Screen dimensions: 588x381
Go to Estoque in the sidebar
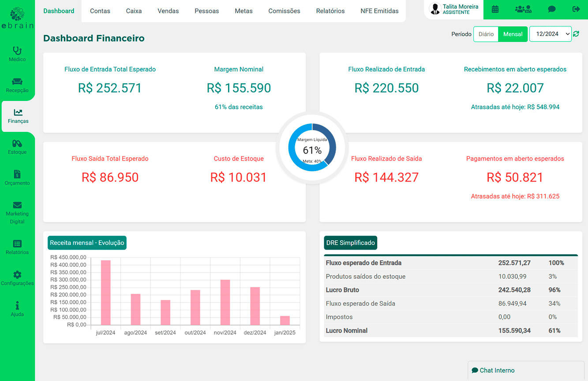(x=17, y=147)
